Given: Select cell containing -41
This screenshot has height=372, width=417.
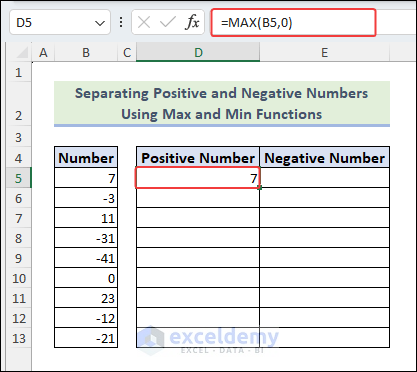Looking at the screenshot, I should 86,258.
